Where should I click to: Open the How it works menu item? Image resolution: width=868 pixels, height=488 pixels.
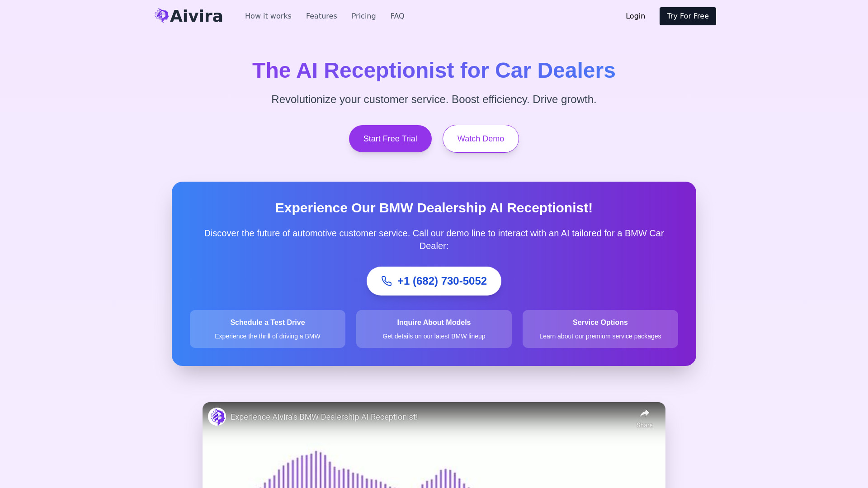coord(268,16)
